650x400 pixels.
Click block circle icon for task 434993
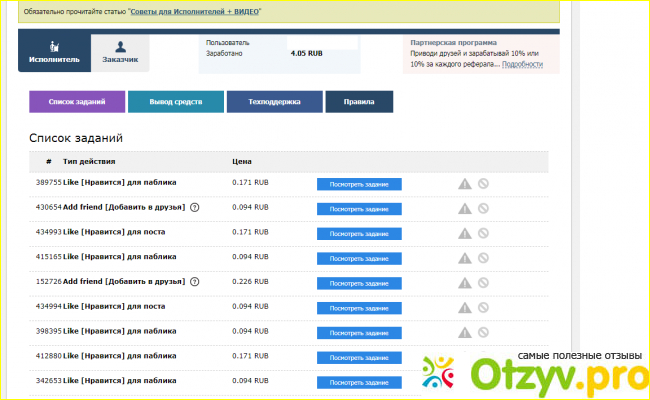tap(483, 232)
